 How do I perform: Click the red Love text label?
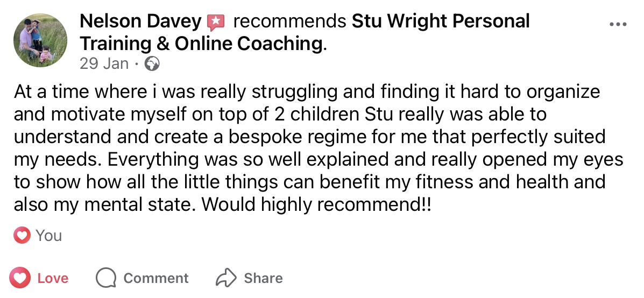[x=53, y=278]
